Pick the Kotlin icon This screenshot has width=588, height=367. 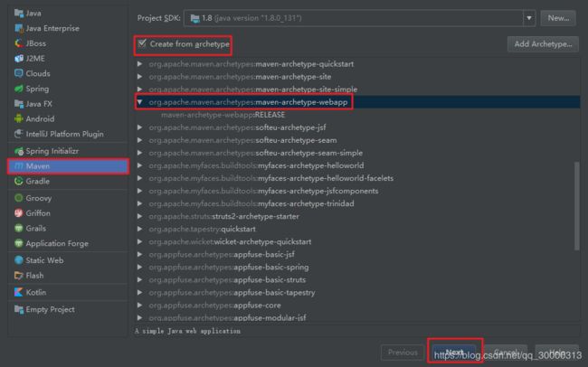19,292
